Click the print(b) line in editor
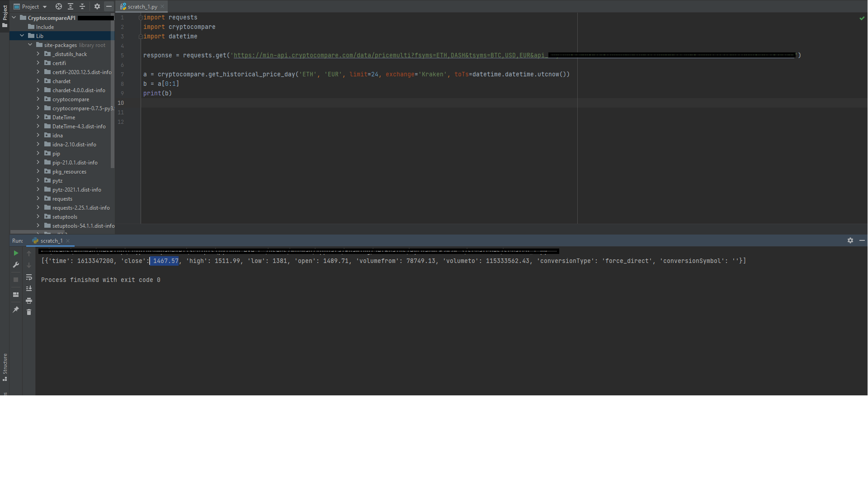The width and height of the screenshot is (868, 488). [157, 93]
